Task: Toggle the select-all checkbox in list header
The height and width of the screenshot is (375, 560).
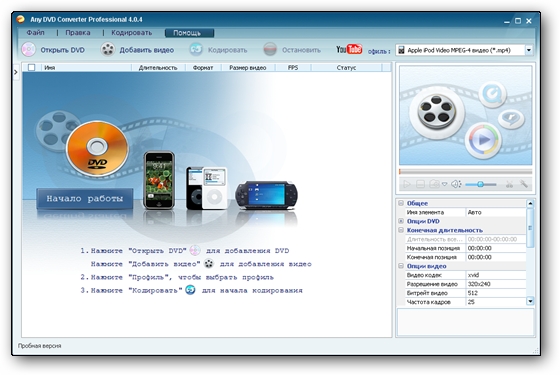Action: tap(31, 67)
